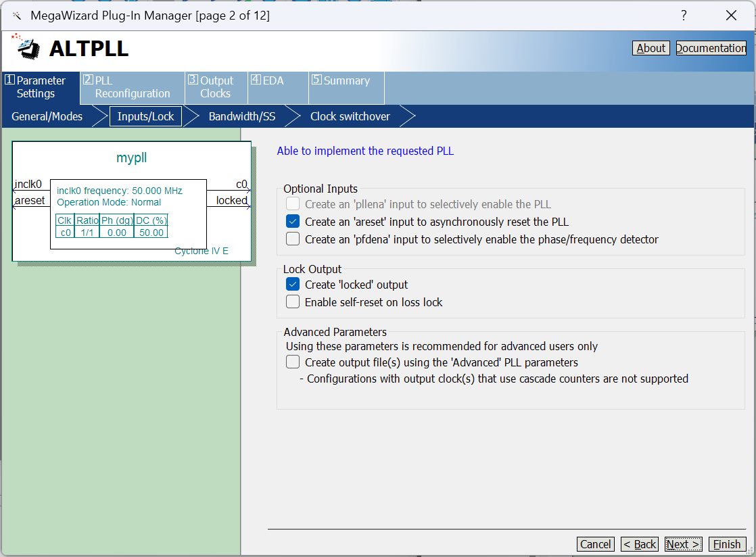Click 'Able to implement the requested PLL' message
Image resolution: width=756 pixels, height=557 pixels.
(365, 151)
